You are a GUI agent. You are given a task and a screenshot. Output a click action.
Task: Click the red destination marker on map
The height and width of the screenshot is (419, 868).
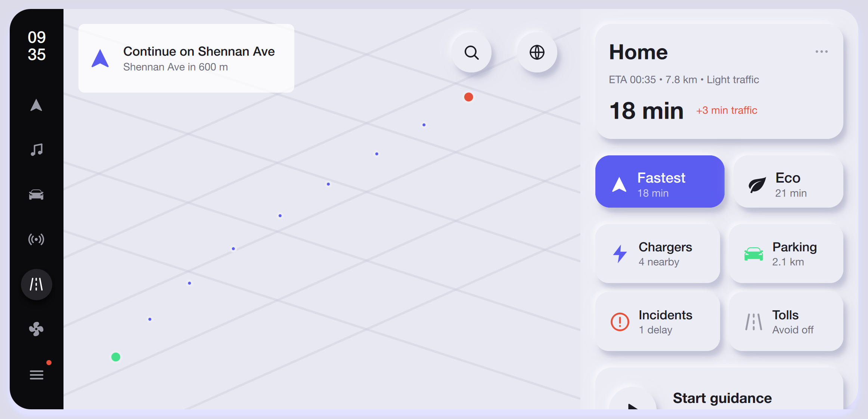pyautogui.click(x=468, y=97)
